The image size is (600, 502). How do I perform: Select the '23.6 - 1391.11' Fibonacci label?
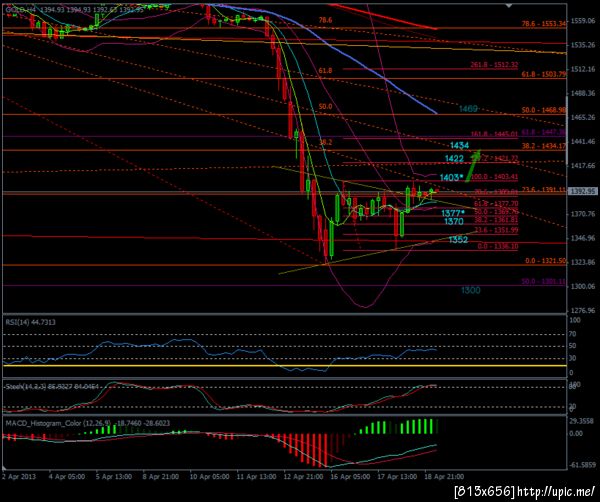(x=544, y=189)
